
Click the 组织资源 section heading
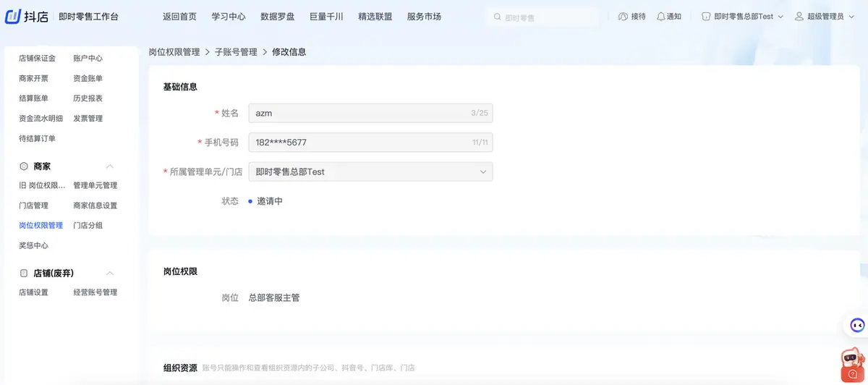click(x=180, y=368)
